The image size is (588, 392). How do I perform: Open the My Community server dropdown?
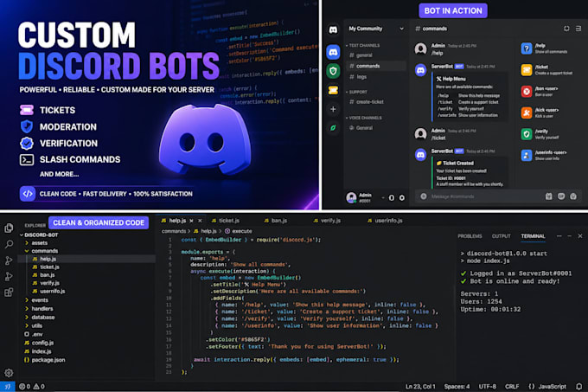pos(376,29)
